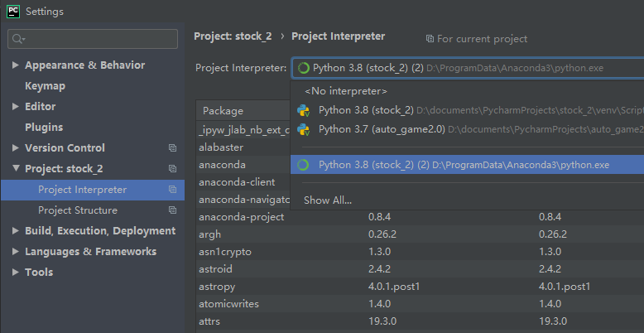This screenshot has width=644, height=333.
Task: Select Project Structure in settings tree
Action: [93, 210]
